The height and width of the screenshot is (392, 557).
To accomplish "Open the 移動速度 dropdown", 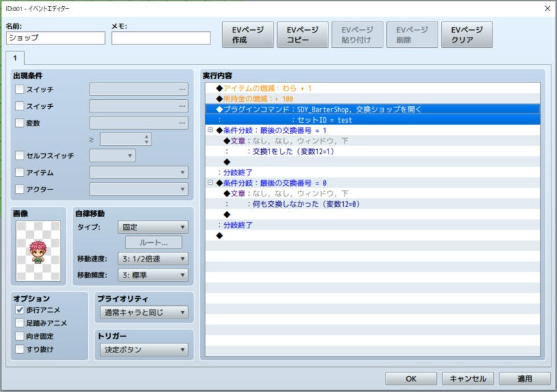I will click(x=153, y=259).
